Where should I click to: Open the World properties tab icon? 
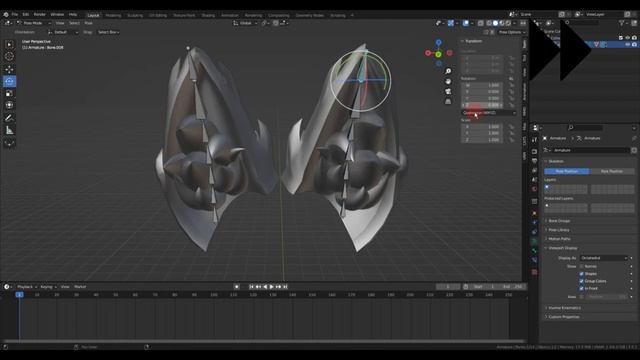coord(534,189)
